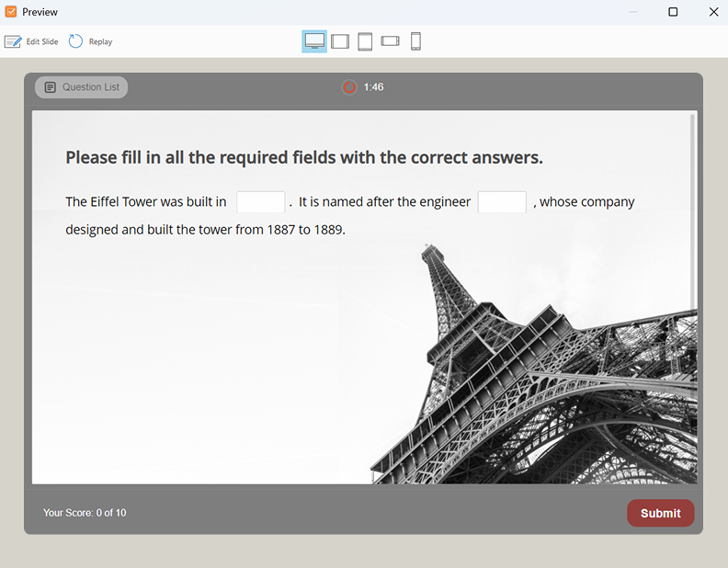Screen dimensions: 728x568
Task: Submit the quiz answer
Action: pyautogui.click(x=660, y=513)
